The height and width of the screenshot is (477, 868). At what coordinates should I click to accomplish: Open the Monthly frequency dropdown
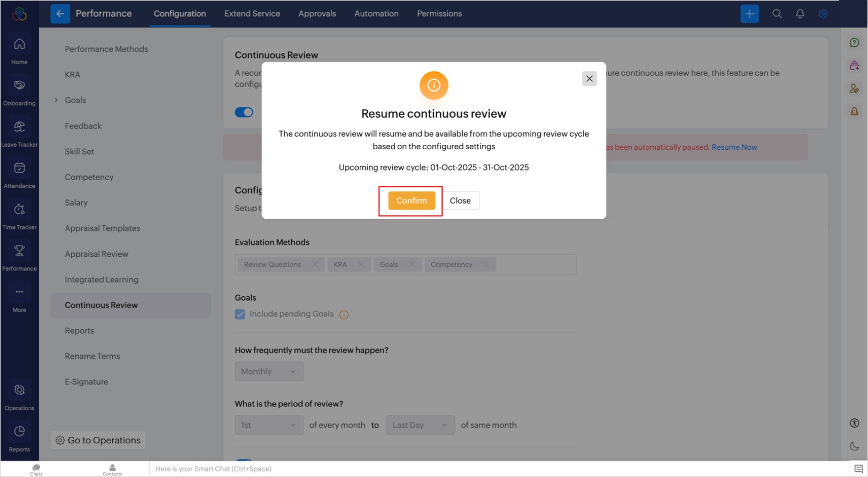pyautogui.click(x=269, y=372)
